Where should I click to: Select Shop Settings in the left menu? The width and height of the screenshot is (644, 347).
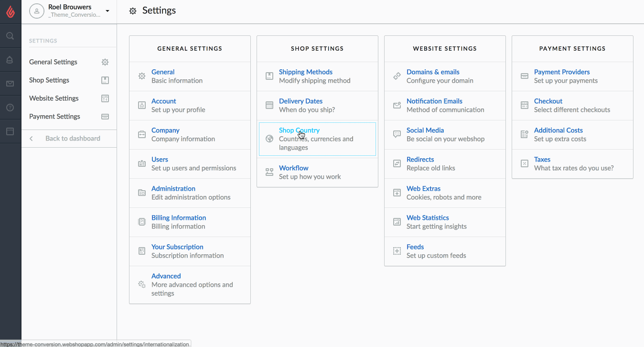click(x=49, y=80)
